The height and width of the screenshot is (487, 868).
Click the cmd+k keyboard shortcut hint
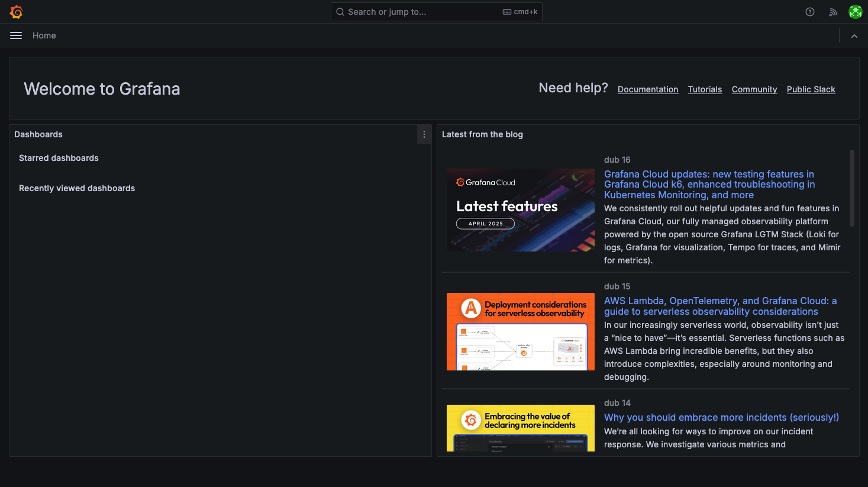click(x=520, y=12)
